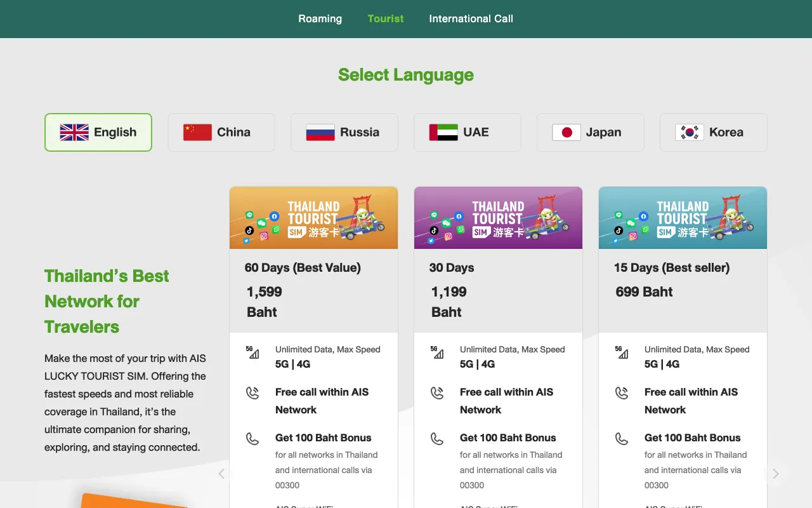Click the "60 Days (Best Value)" title
The image size is (812, 508).
point(303,268)
